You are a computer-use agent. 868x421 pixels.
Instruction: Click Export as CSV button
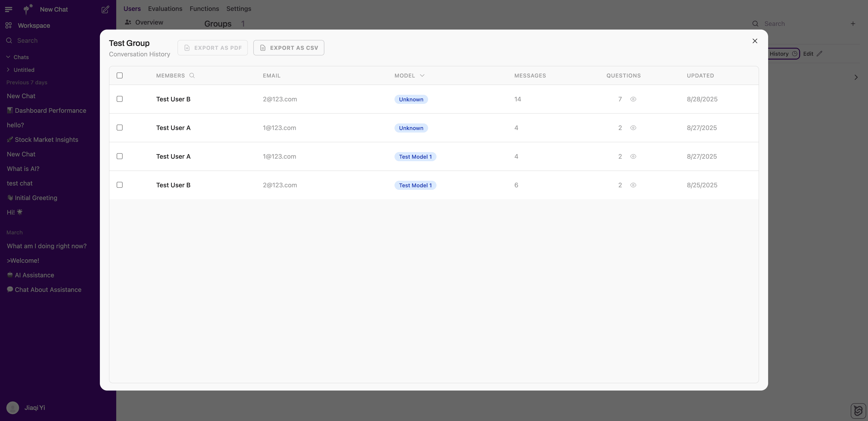point(289,48)
